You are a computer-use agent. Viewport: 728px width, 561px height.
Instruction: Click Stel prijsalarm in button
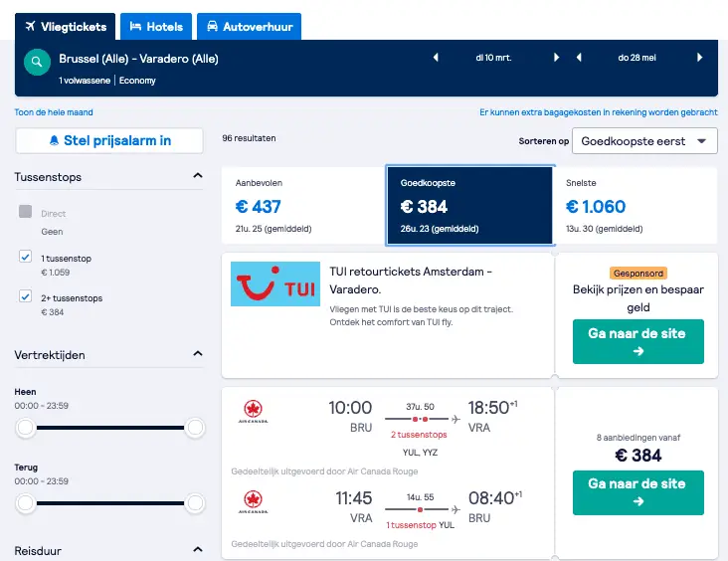click(x=109, y=140)
